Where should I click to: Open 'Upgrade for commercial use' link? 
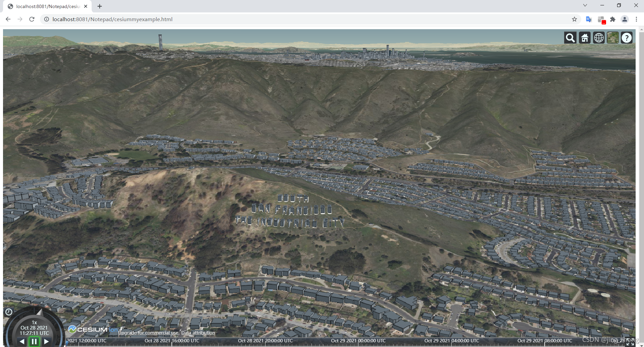[x=149, y=333]
